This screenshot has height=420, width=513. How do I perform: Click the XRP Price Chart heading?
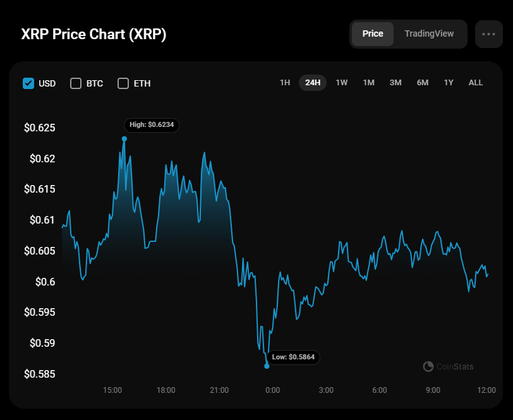94,34
